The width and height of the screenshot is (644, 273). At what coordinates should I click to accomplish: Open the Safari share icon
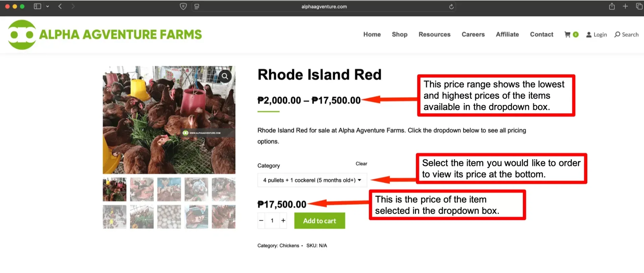coord(612,6)
